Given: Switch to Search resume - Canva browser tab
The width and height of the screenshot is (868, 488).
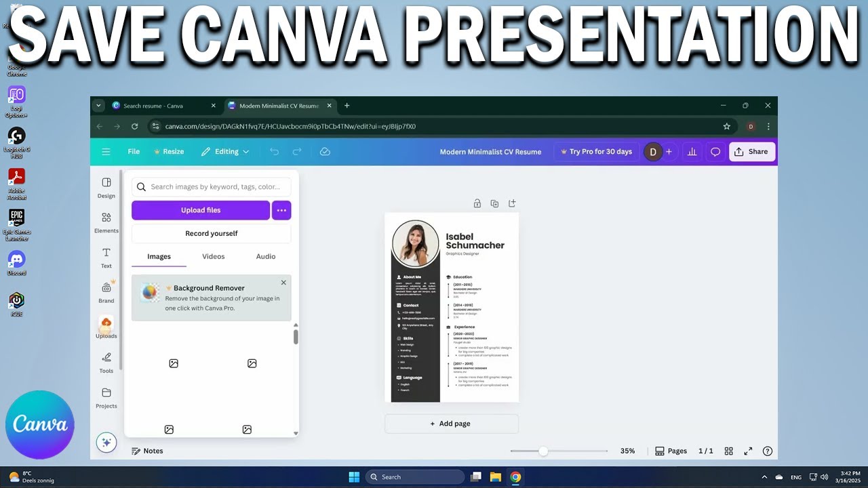Looking at the screenshot, I should pyautogui.click(x=164, y=106).
